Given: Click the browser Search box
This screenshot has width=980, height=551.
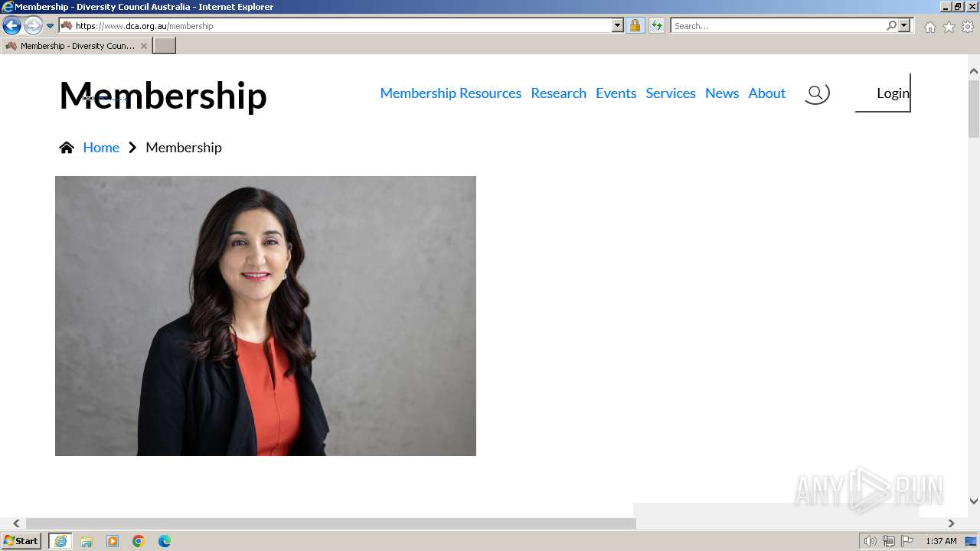Looking at the screenshot, I should (777, 25).
